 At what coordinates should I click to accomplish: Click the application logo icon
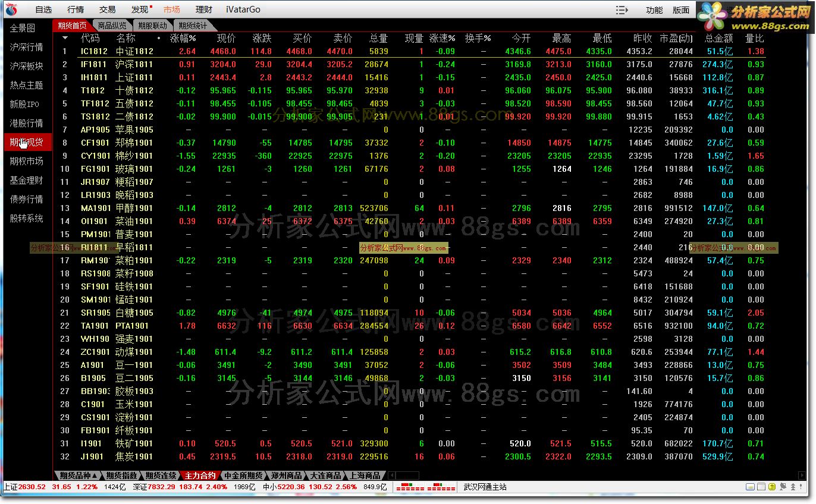pos(11,10)
